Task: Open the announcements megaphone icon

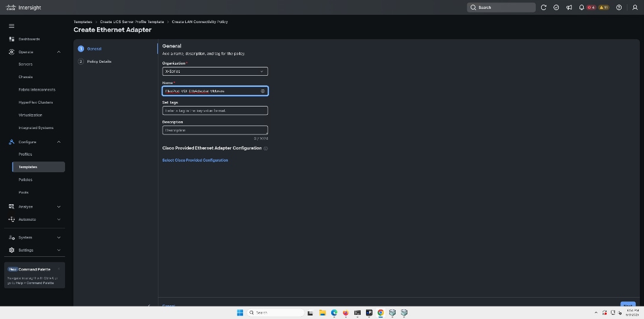Action: [x=569, y=8]
